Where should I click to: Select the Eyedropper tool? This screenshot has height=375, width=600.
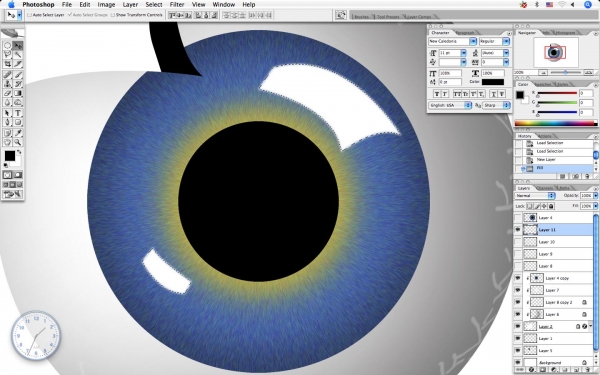click(x=18, y=133)
